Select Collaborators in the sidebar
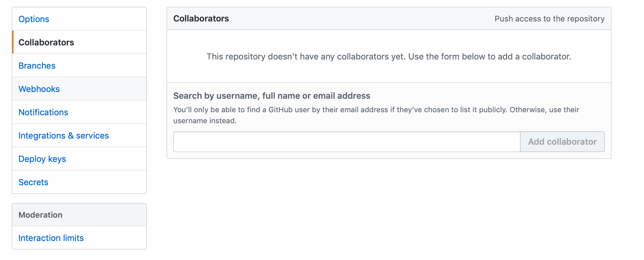Screen dimensions: 644x260 coord(46,42)
